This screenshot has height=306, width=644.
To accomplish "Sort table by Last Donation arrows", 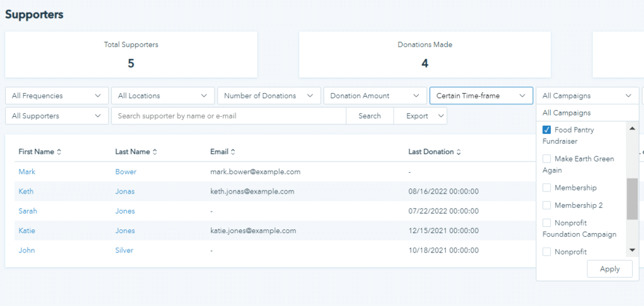I will pos(458,152).
